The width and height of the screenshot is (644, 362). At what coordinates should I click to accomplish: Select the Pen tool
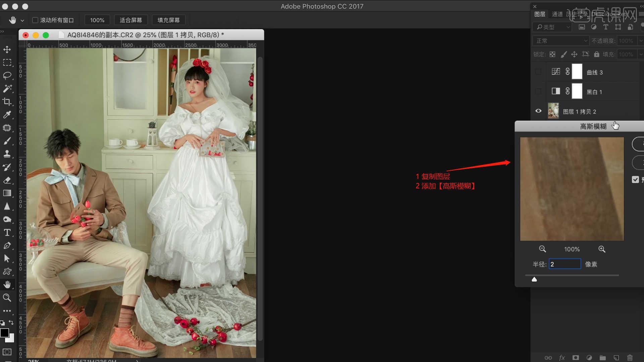(x=7, y=245)
